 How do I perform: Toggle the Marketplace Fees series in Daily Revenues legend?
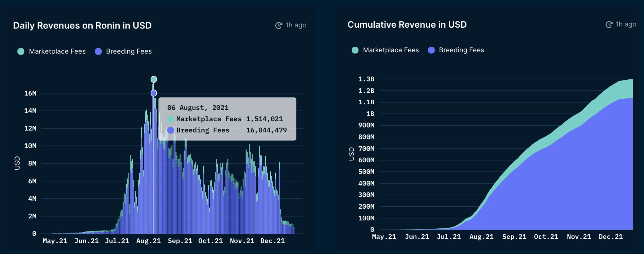(52, 51)
